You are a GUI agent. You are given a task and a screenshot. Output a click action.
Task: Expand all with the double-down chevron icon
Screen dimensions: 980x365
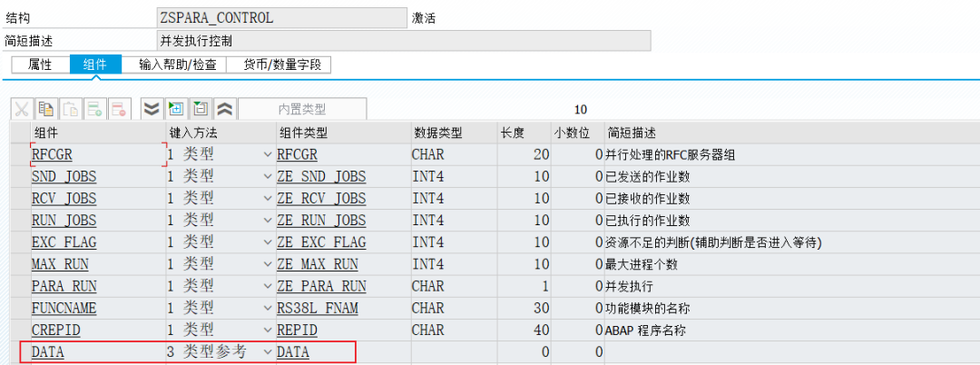pyautogui.click(x=152, y=109)
